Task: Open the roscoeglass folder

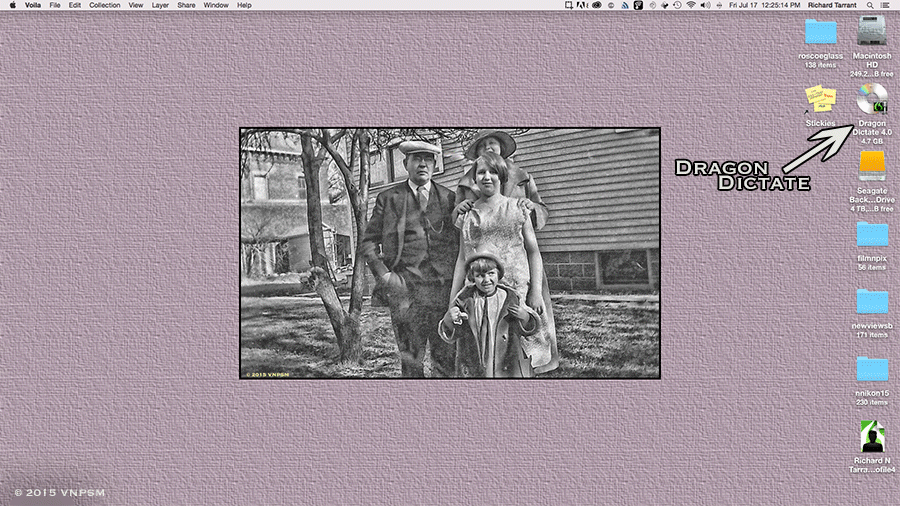Action: pos(820,33)
